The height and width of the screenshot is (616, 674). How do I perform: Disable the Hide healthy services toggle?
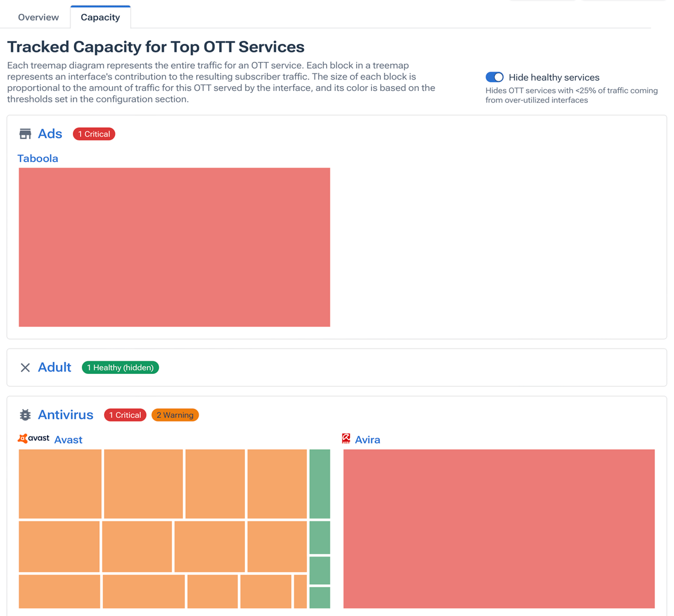pyautogui.click(x=494, y=77)
